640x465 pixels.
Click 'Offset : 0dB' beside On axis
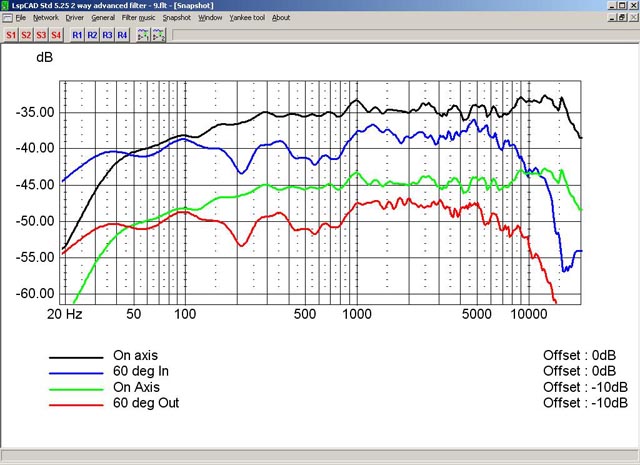[x=579, y=355]
